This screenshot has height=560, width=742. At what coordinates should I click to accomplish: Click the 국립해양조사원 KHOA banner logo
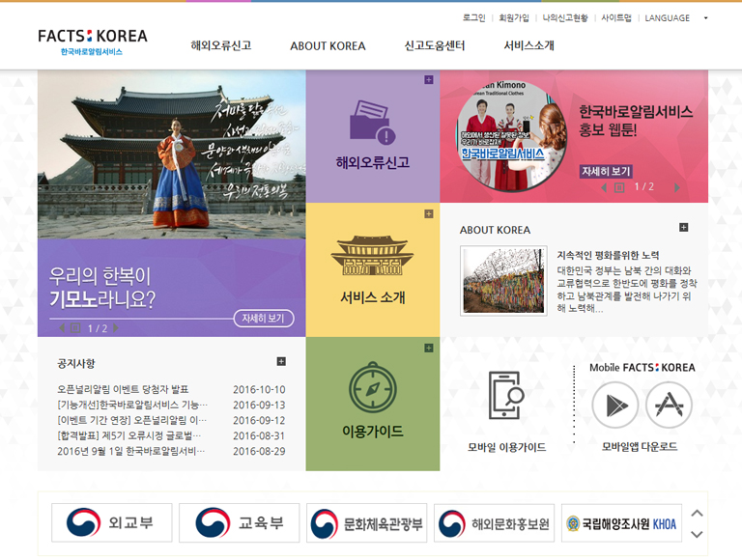[623, 523]
